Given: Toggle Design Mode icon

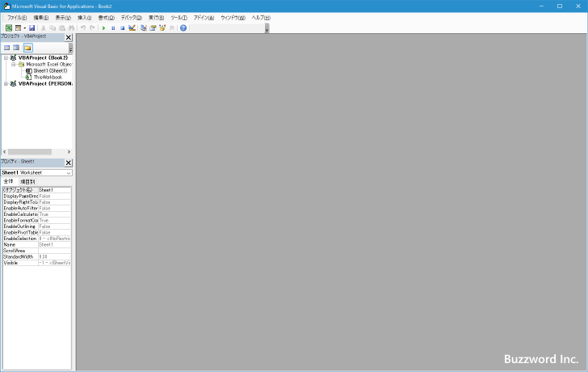Looking at the screenshot, I should [132, 27].
